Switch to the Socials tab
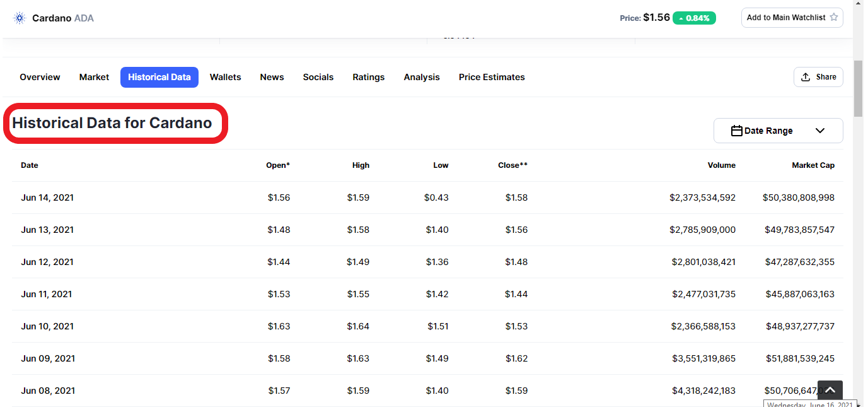Screen dimensions: 868x407 [x=318, y=77]
